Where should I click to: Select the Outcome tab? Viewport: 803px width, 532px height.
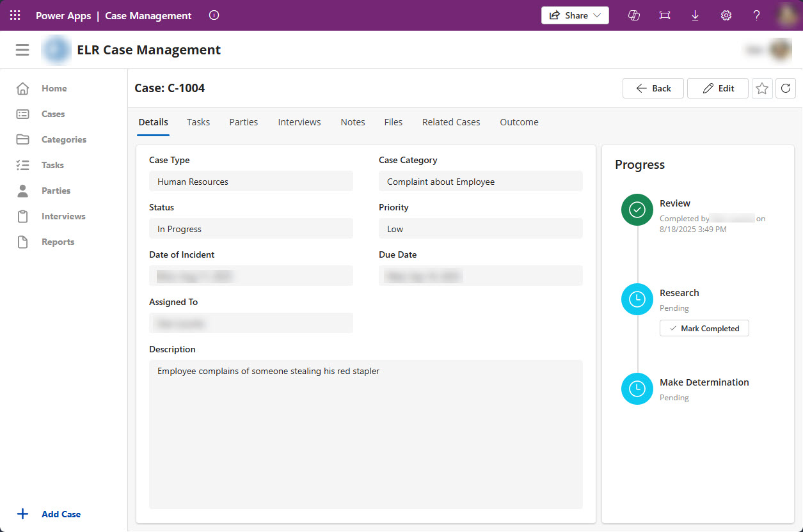(519, 122)
